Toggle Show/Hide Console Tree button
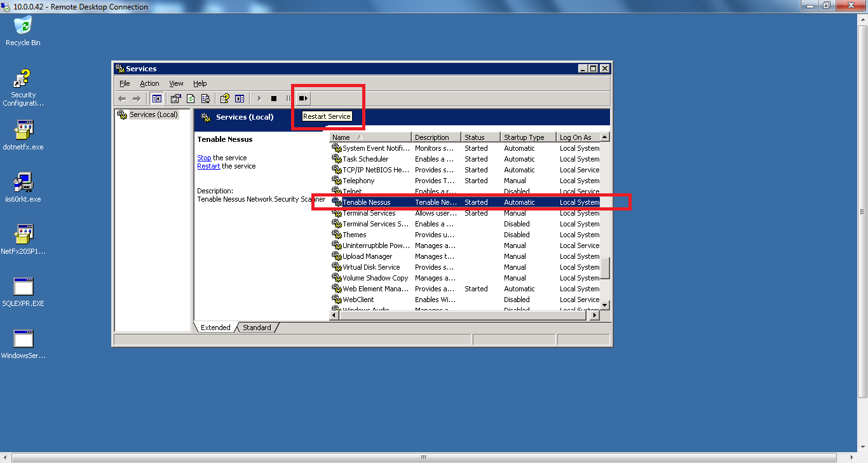868x463 pixels. pyautogui.click(x=156, y=99)
